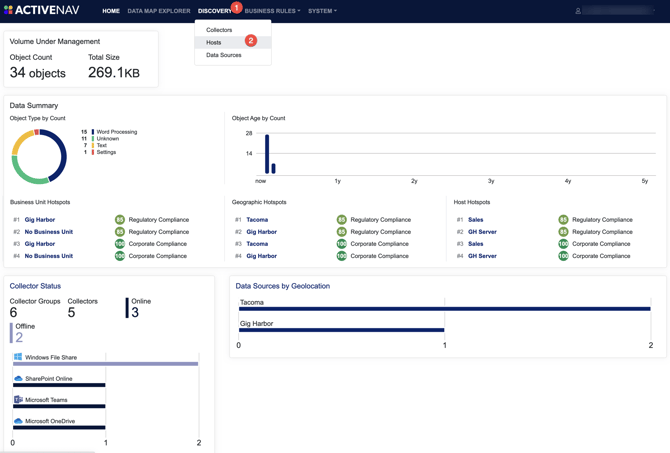Open the Collector Status panel title
Image resolution: width=670 pixels, height=453 pixels.
coord(35,286)
